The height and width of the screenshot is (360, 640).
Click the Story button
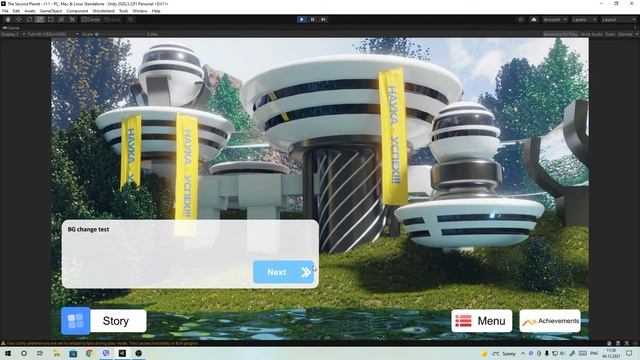pos(116,321)
